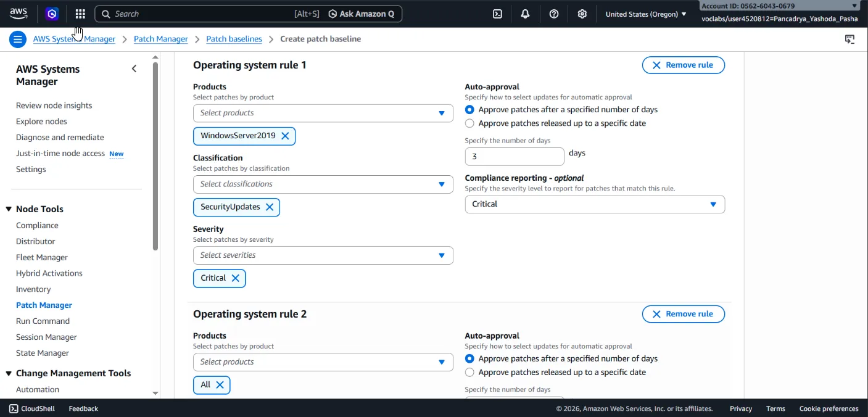Viewport: 868px width, 417px height.
Task: Open Run Command
Action: click(43, 321)
